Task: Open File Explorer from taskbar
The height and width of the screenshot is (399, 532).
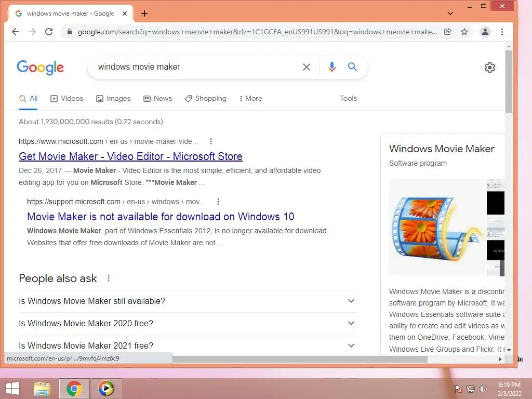Action: tap(42, 389)
